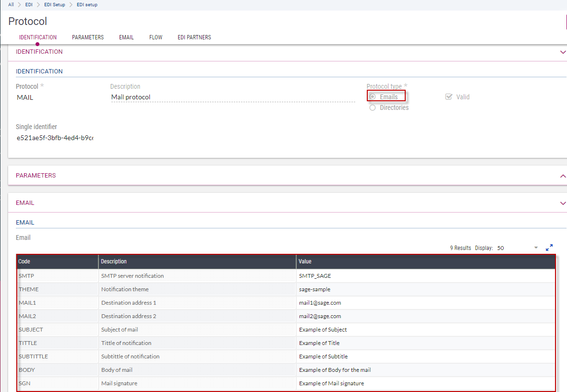Select the Directories protocol type radio button

pos(373,108)
